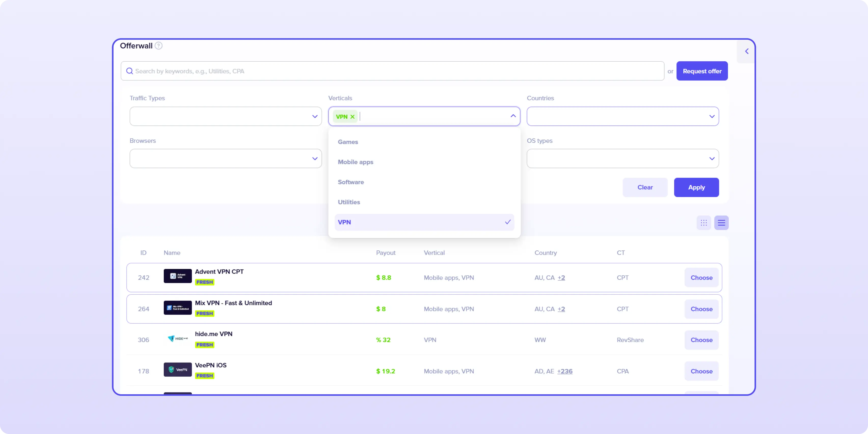The height and width of the screenshot is (434, 868).
Task: Switch to grid view layout
Action: coord(703,223)
